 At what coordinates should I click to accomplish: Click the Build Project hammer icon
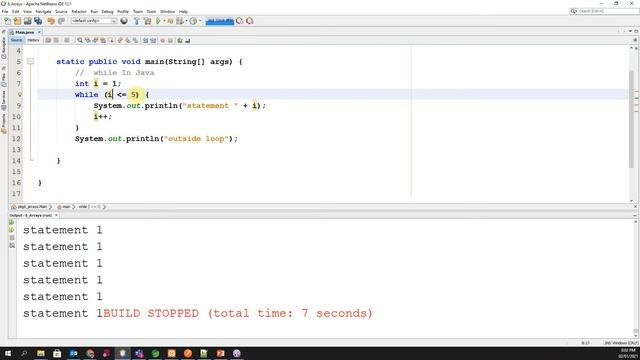pos(137,21)
